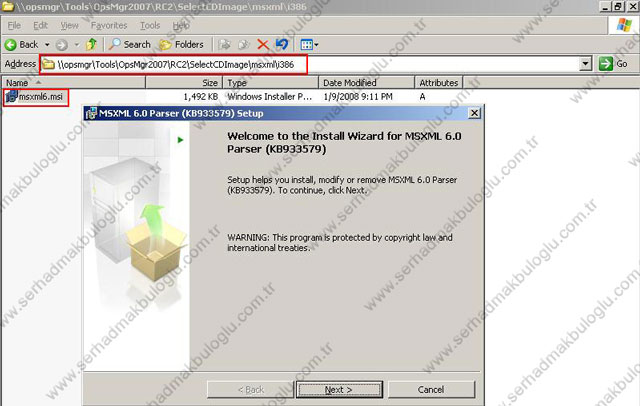This screenshot has height=406, width=640.
Task: Open the File menu
Action: (x=14, y=25)
